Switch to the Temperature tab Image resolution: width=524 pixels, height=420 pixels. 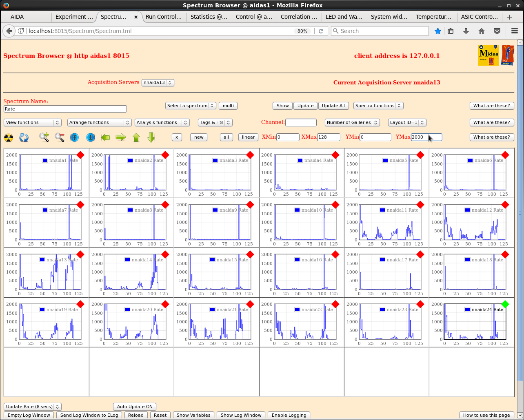tap(434, 17)
